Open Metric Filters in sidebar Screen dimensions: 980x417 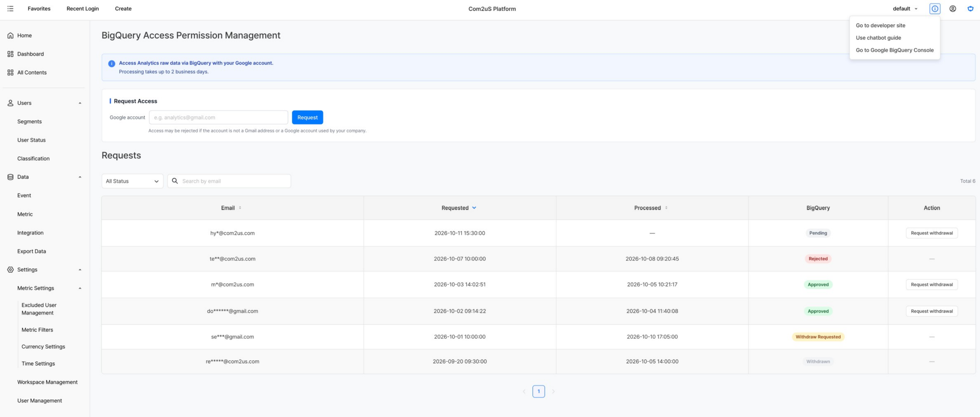[37, 329]
